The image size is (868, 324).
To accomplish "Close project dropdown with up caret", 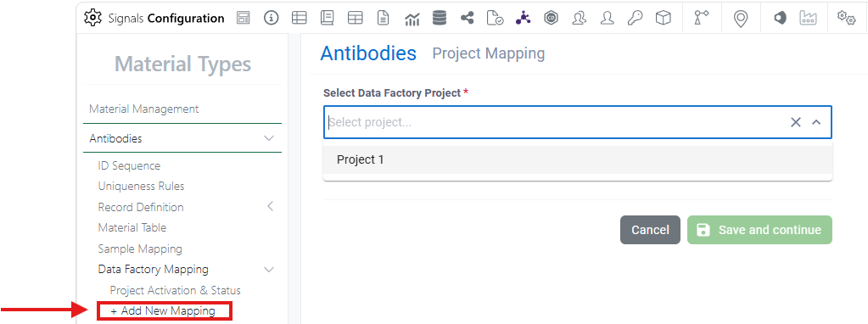I will [816, 122].
